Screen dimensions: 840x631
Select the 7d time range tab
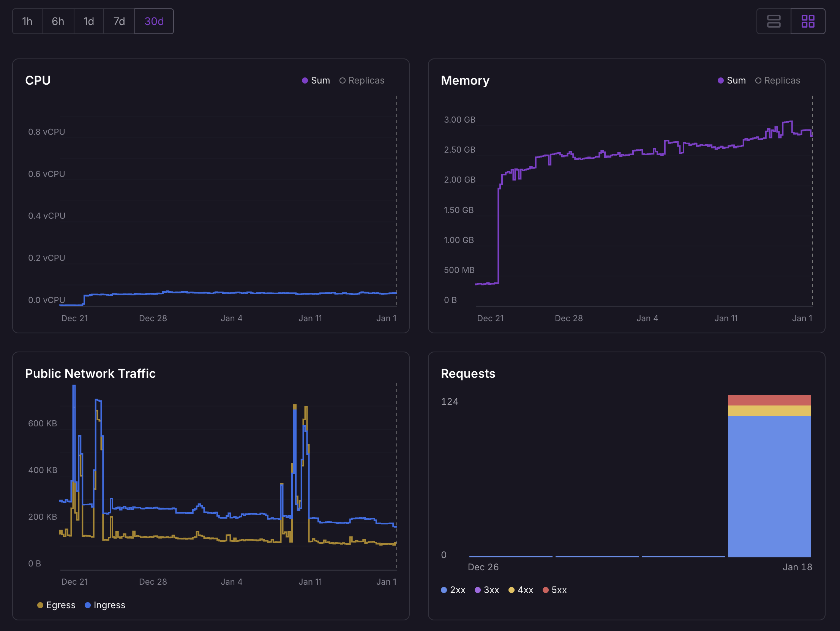[119, 21]
